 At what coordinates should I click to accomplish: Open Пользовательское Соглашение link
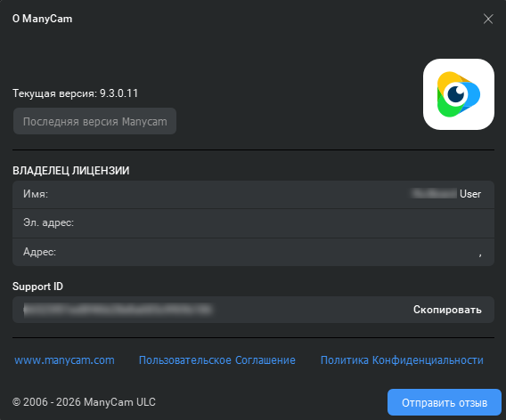pyautogui.click(x=216, y=360)
